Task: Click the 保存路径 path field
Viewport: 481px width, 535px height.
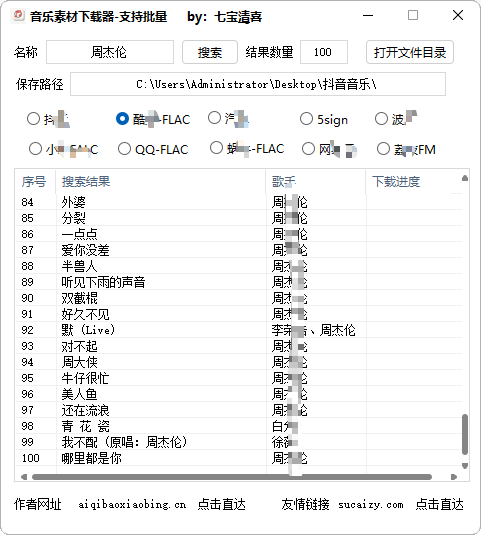Action: [258, 84]
